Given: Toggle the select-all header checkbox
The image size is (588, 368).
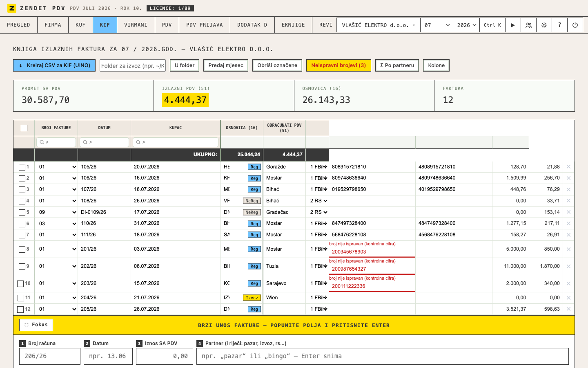Looking at the screenshot, I should pos(24,128).
